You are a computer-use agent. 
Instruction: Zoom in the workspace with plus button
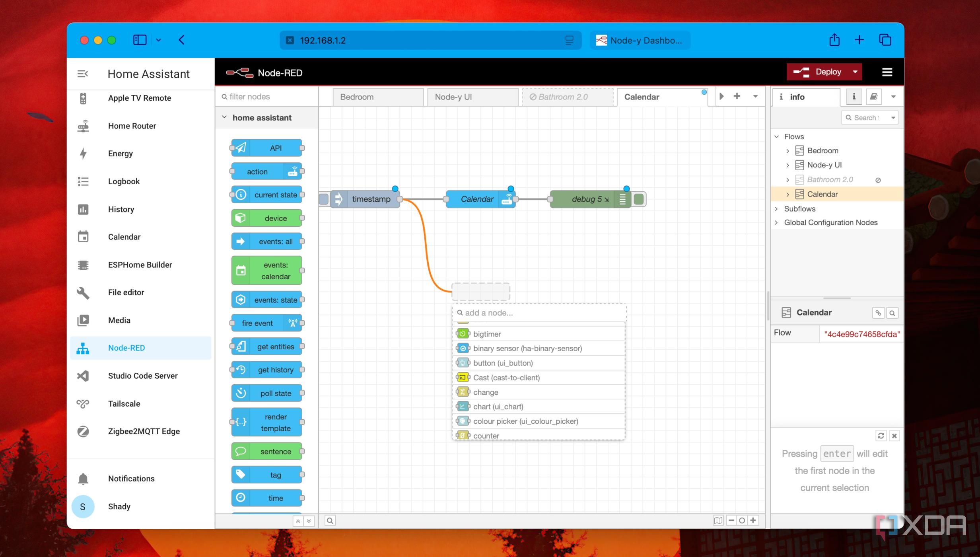753,520
